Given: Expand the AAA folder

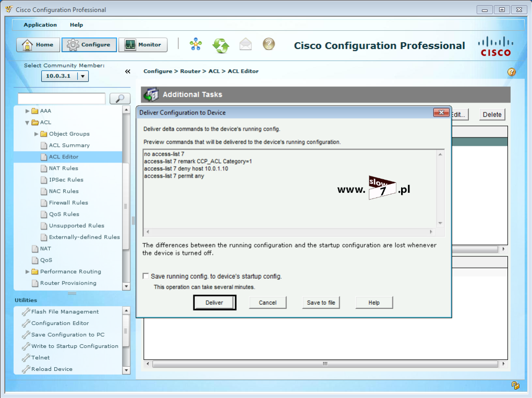Looking at the screenshot, I should (x=27, y=111).
